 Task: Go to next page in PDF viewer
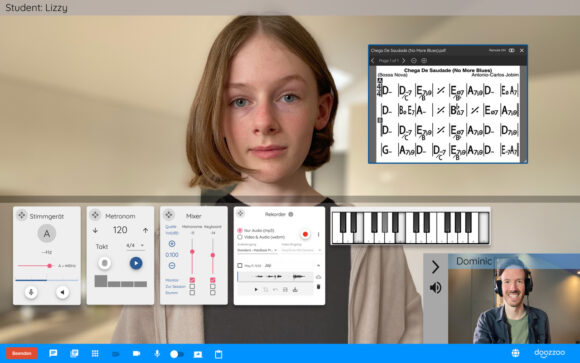[x=404, y=60]
